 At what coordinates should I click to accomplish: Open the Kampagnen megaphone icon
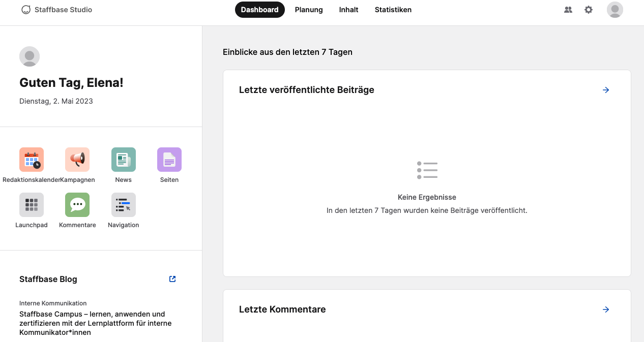click(x=77, y=160)
